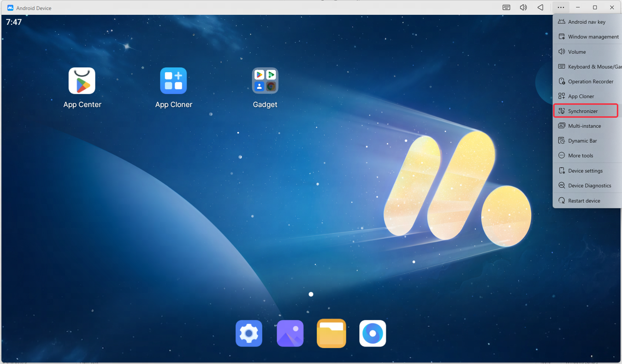Launch the App Cloner app icon
The width and height of the screenshot is (622, 364).
(173, 81)
